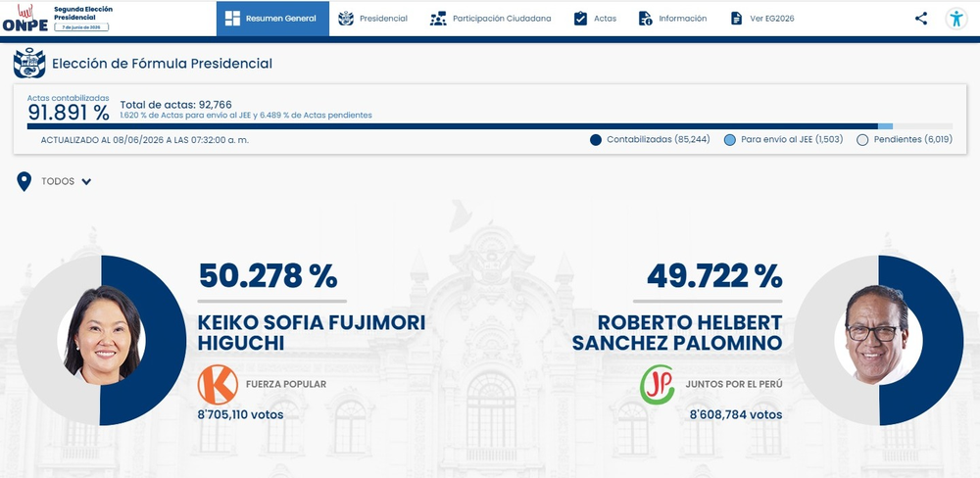The width and height of the screenshot is (980, 478).
Task: Click the chevron next to TODOS
Action: pos(86,182)
